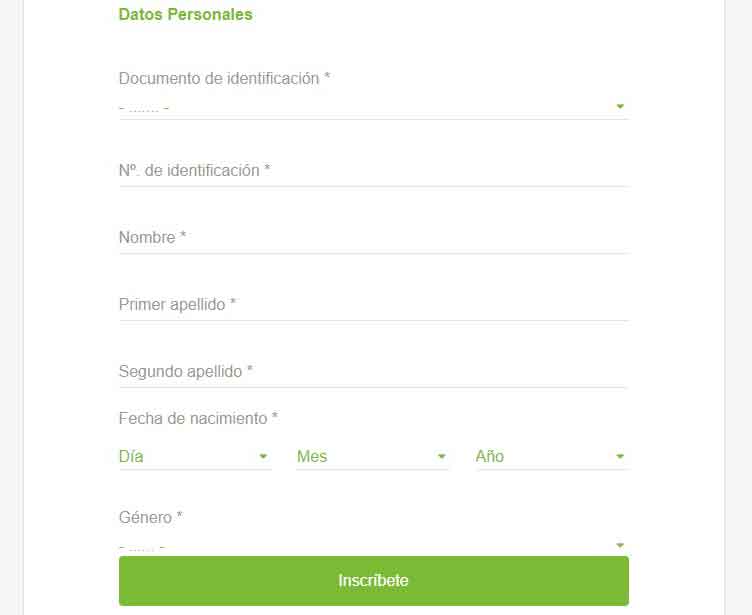
Task: Click the Segundo apellido input field
Action: (x=373, y=372)
